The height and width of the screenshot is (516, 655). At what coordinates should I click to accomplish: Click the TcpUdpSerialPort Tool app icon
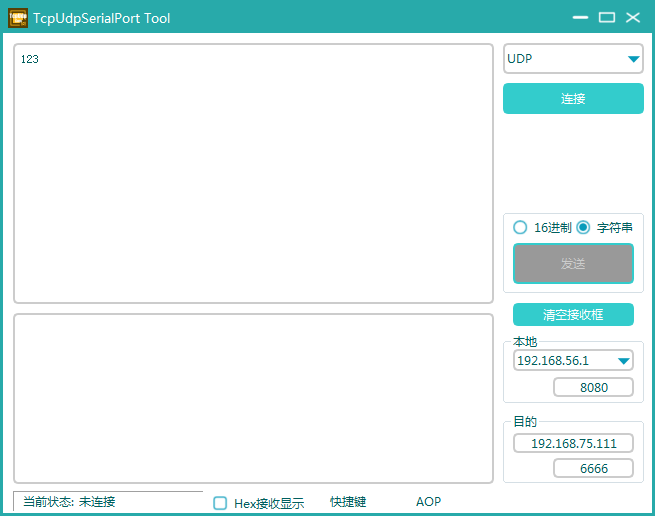(x=18, y=18)
